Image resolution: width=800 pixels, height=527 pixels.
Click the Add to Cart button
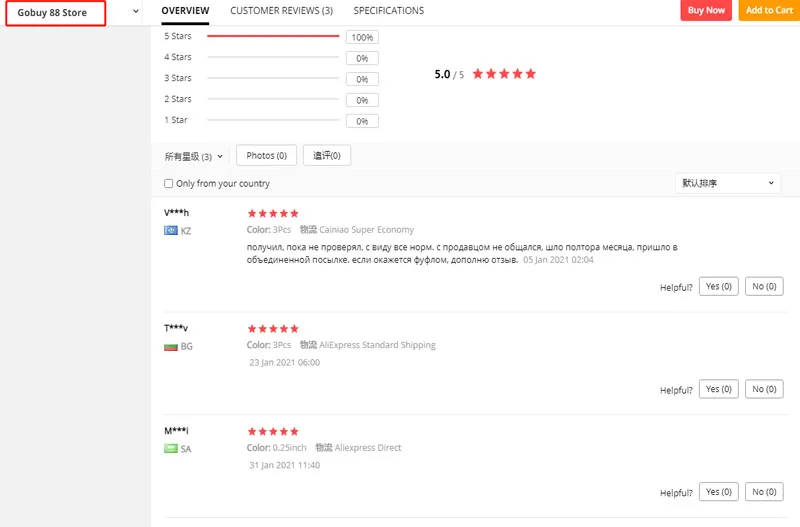click(x=769, y=10)
